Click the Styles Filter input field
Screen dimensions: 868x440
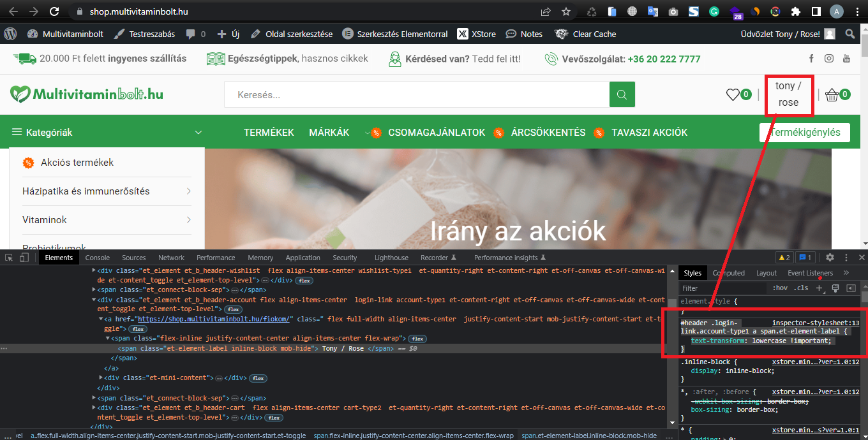(723, 288)
